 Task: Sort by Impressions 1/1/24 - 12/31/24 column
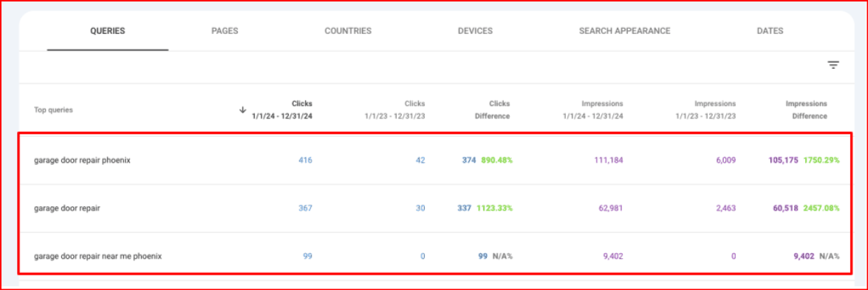coord(593,109)
